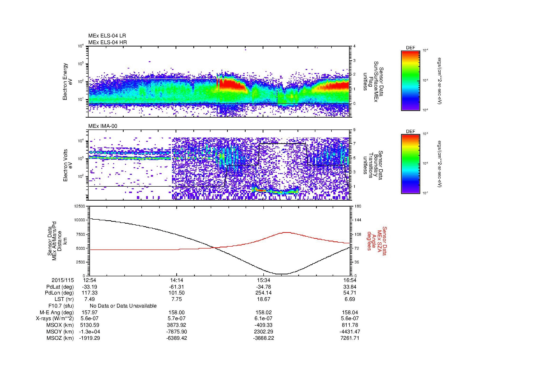The width and height of the screenshot is (555, 392).
Task: Click the time tick label '15:34'
Action: pos(263,280)
